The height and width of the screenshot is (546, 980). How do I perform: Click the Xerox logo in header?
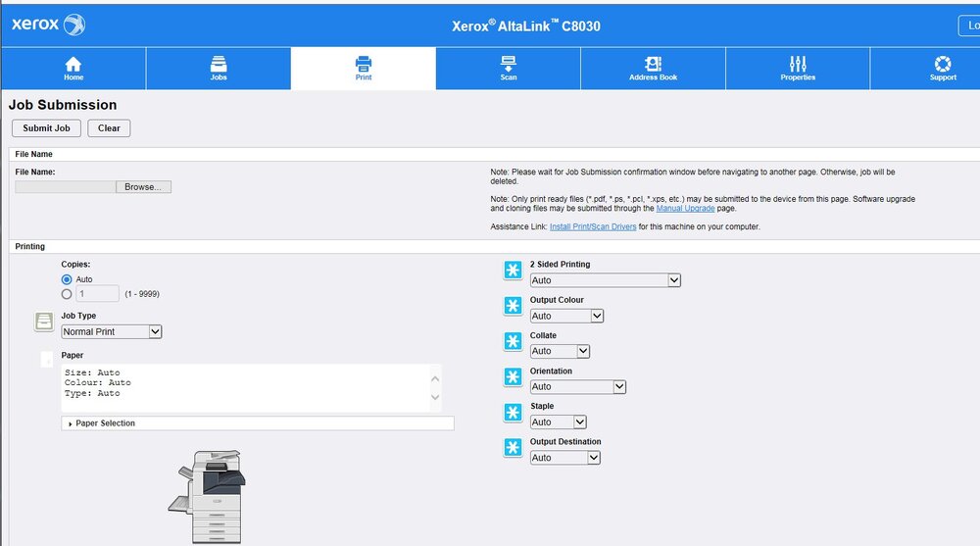tap(49, 25)
